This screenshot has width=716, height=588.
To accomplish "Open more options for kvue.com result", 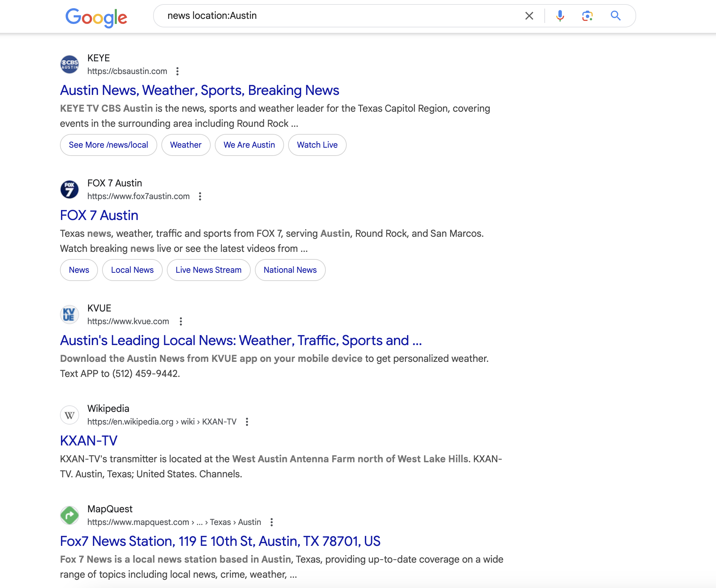I will point(181,321).
